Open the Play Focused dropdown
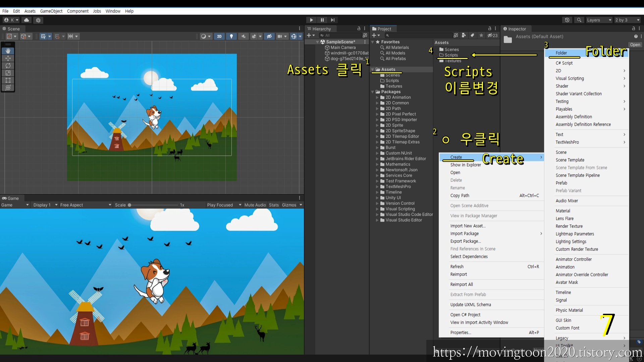The height and width of the screenshot is (362, 644). pyautogui.click(x=224, y=205)
